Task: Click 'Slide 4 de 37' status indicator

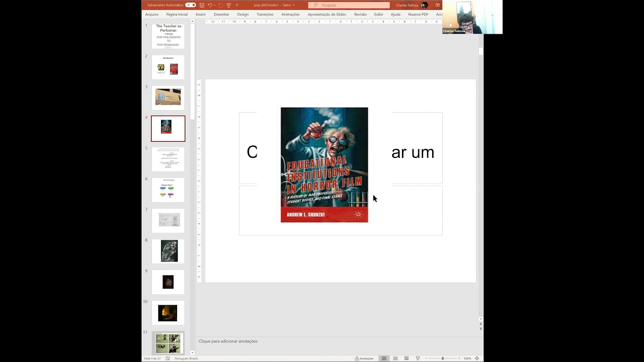Action: 152,358
